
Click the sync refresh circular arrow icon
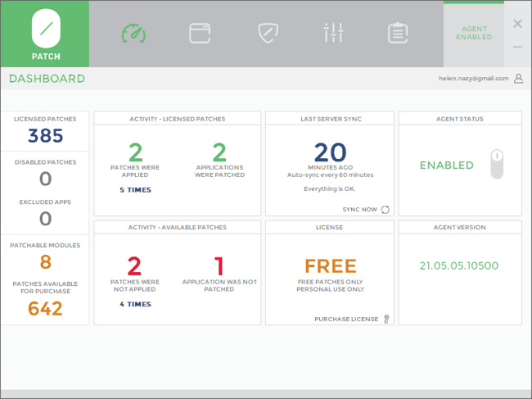(x=385, y=210)
